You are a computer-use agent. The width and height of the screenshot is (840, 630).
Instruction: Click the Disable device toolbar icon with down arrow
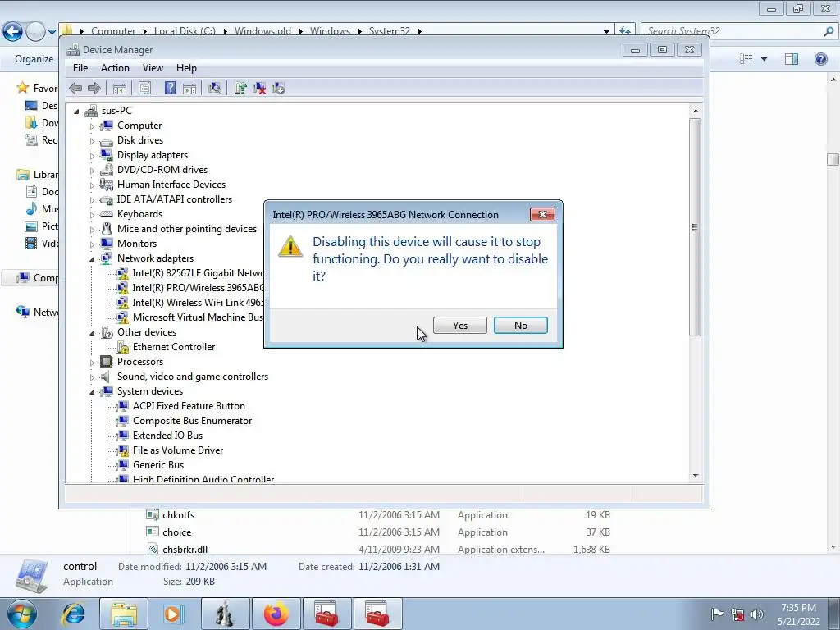(x=278, y=89)
